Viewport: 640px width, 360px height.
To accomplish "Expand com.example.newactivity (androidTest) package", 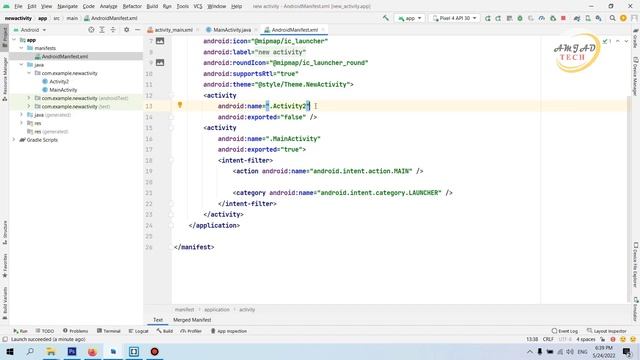I will point(29,98).
